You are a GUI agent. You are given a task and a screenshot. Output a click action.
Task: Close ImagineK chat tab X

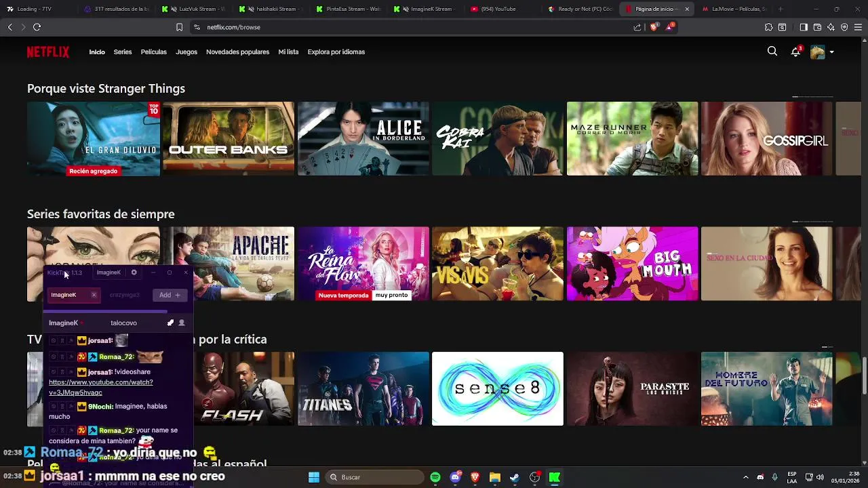click(94, 295)
